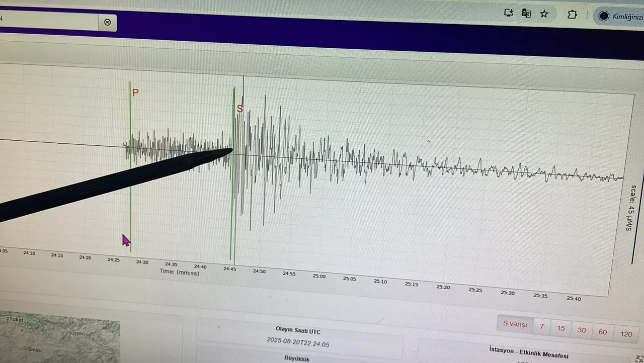Switch time window to 7 seconds
This screenshot has width=644, height=363.
click(542, 327)
